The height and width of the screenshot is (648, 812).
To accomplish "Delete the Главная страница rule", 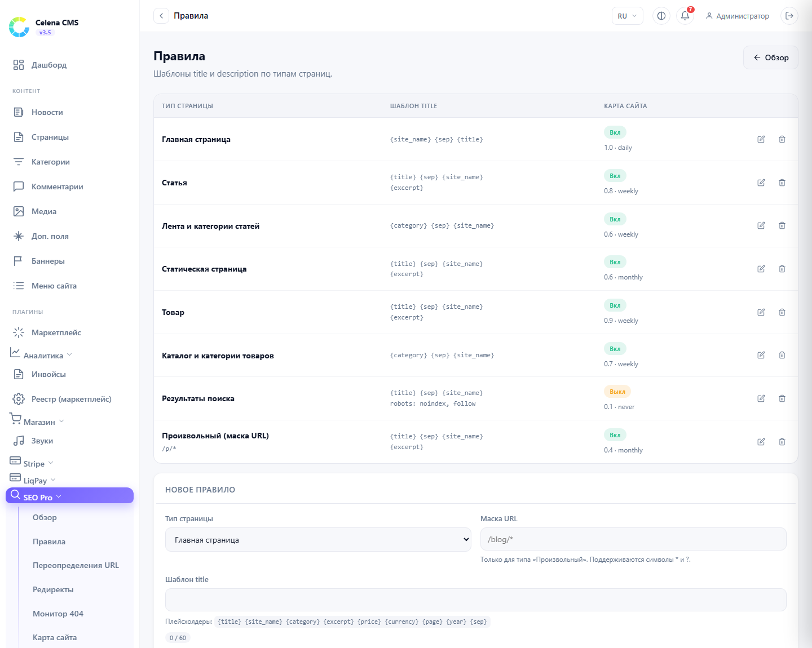I will (782, 139).
